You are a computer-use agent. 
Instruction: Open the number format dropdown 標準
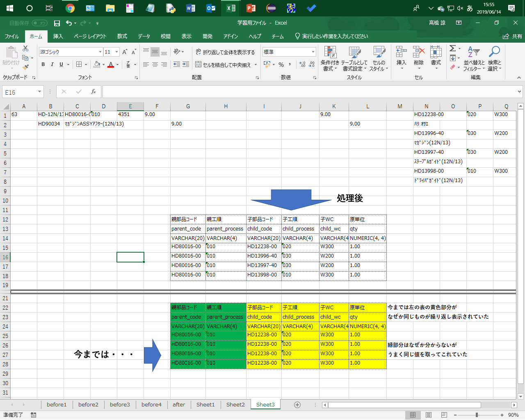(x=313, y=52)
